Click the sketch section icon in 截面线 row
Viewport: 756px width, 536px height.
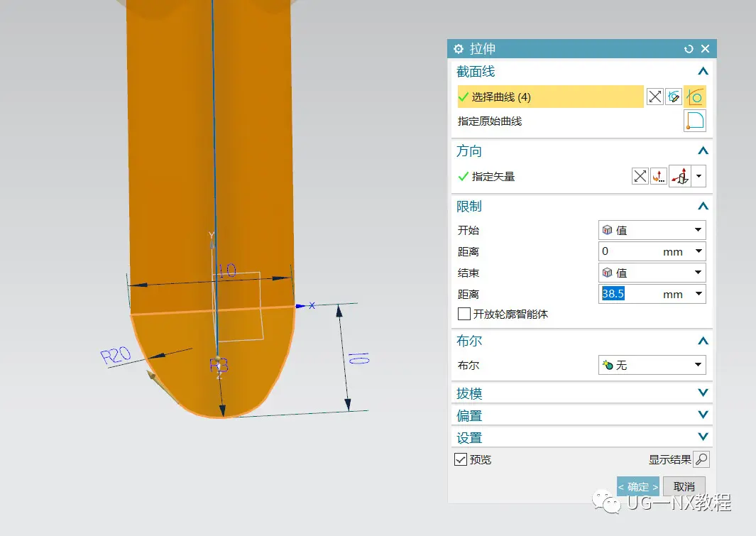tap(674, 97)
